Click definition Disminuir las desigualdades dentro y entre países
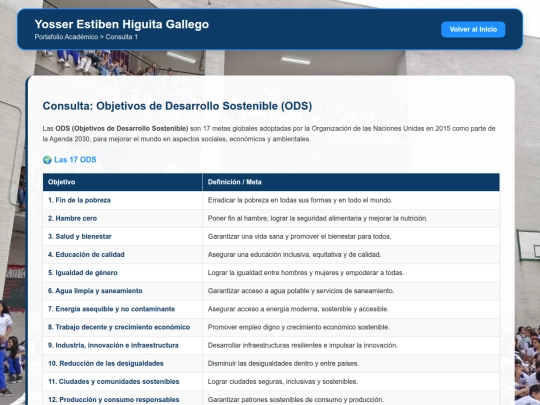This screenshot has width=540, height=405. pos(351,364)
